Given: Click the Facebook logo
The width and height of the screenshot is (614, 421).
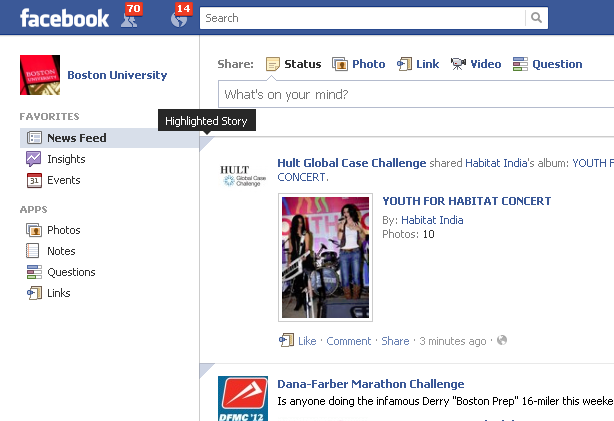Looking at the screenshot, I should [x=65, y=18].
